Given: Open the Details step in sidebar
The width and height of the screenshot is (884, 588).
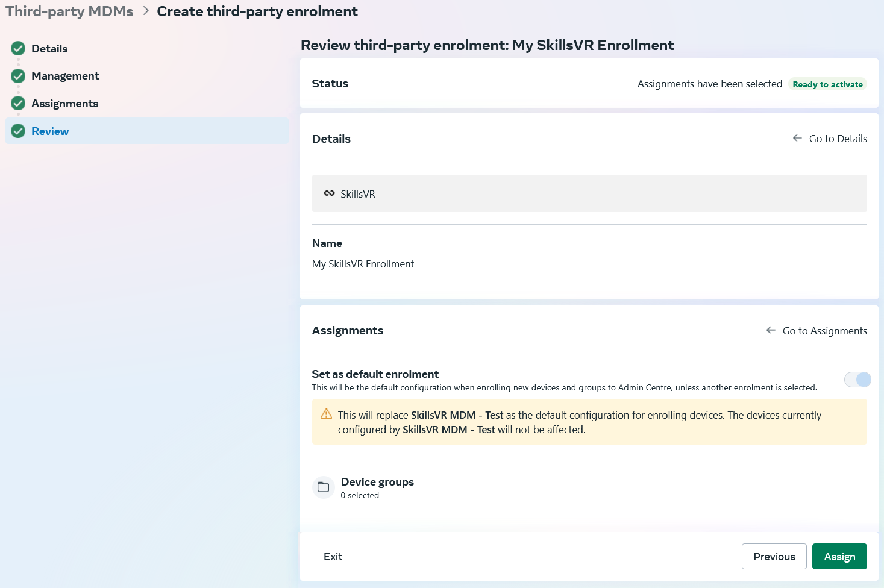Looking at the screenshot, I should click(x=49, y=48).
